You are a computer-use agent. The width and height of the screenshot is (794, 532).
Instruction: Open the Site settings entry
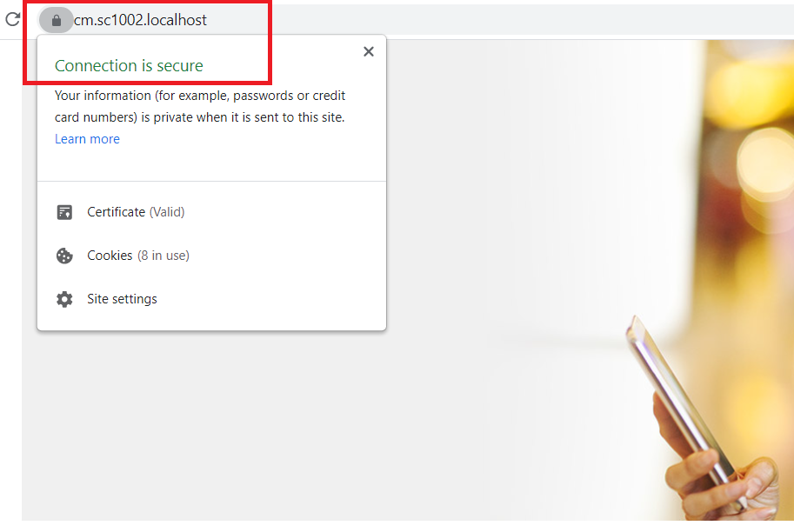point(211,299)
